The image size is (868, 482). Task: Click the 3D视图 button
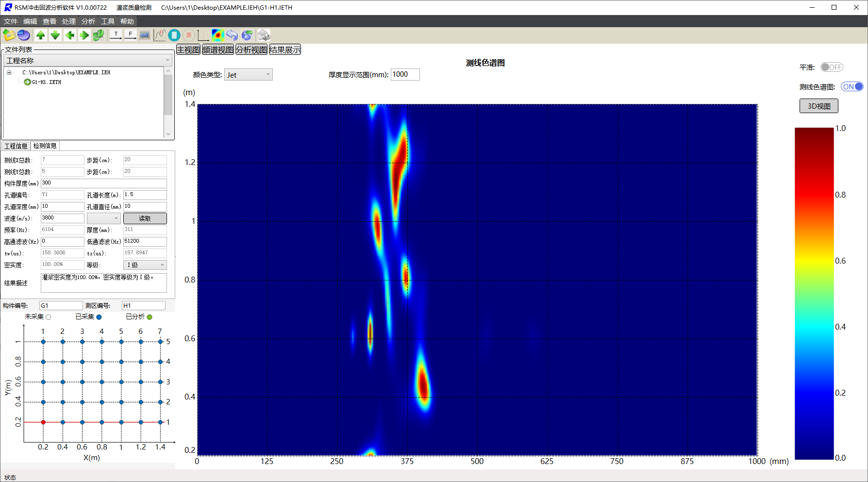(x=819, y=106)
